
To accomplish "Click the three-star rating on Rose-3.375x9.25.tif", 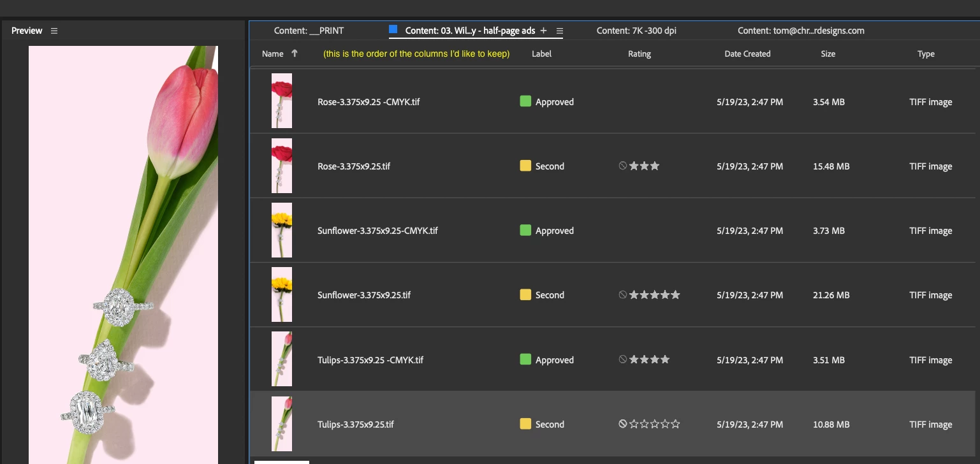I will click(x=645, y=166).
